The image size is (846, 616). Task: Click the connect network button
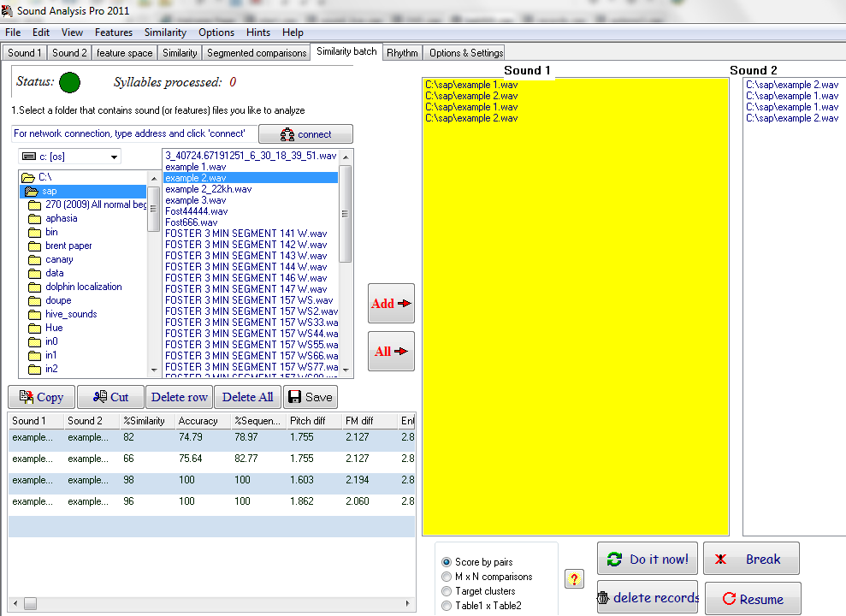(305, 134)
